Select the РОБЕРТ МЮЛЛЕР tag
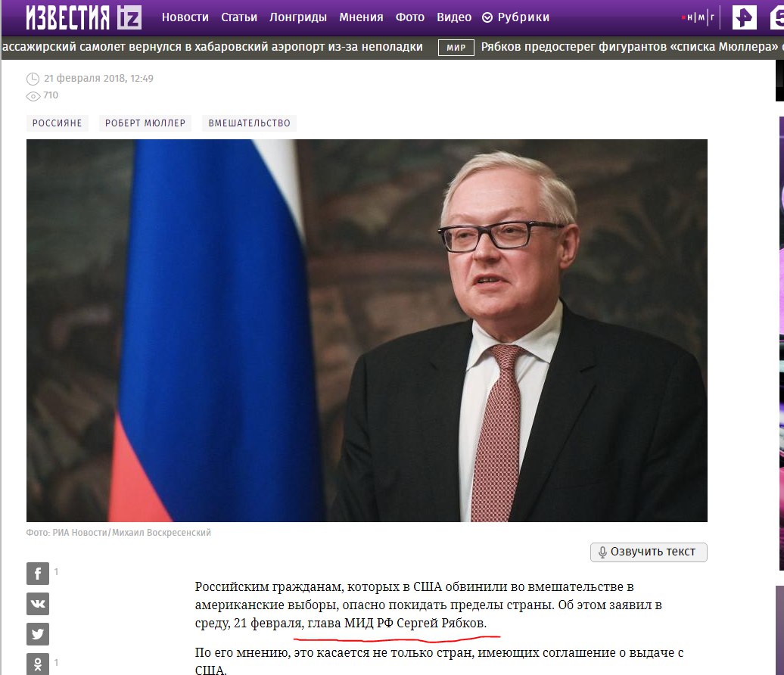This screenshot has width=784, height=675. [x=145, y=123]
